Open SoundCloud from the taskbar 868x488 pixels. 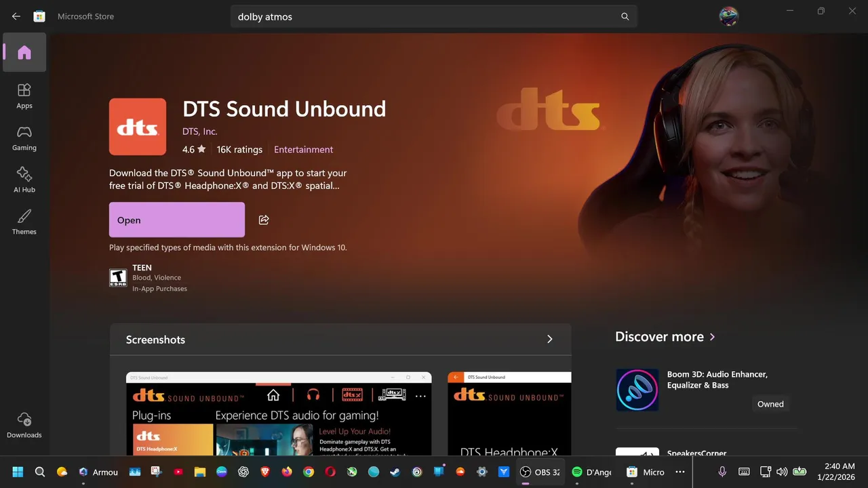(460, 472)
